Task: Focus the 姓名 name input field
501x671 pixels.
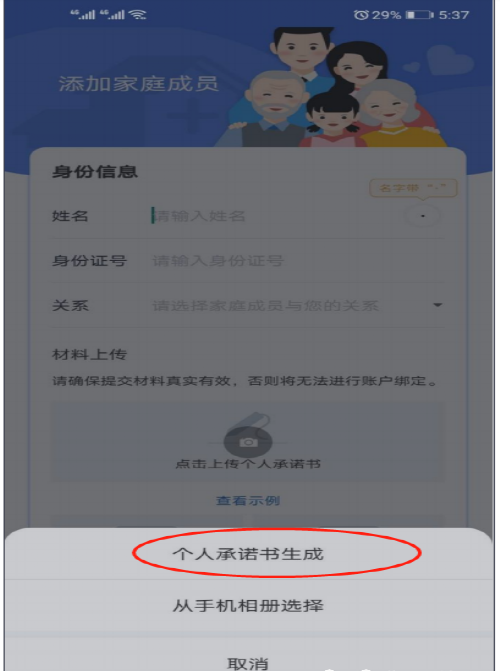Action: (x=274, y=216)
